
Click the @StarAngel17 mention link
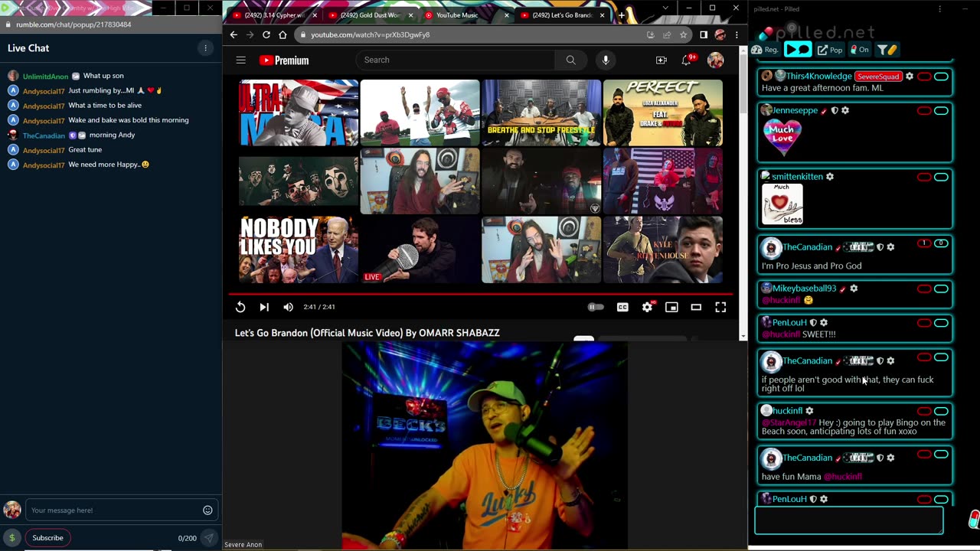789,422
